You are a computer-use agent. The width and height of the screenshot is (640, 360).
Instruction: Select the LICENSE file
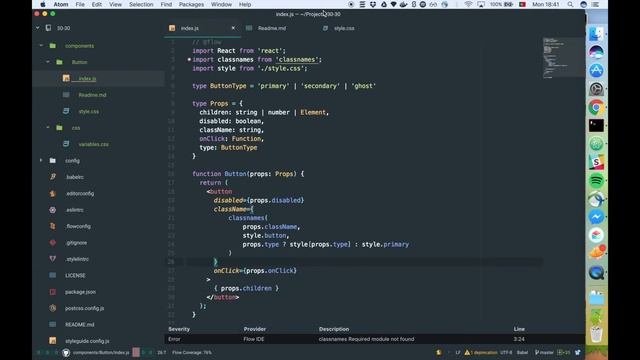[x=75, y=276]
